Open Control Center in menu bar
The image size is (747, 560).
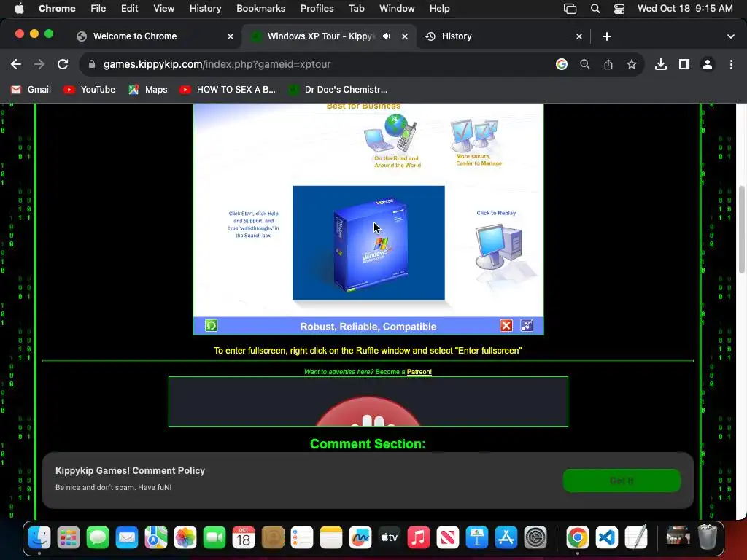(619, 9)
